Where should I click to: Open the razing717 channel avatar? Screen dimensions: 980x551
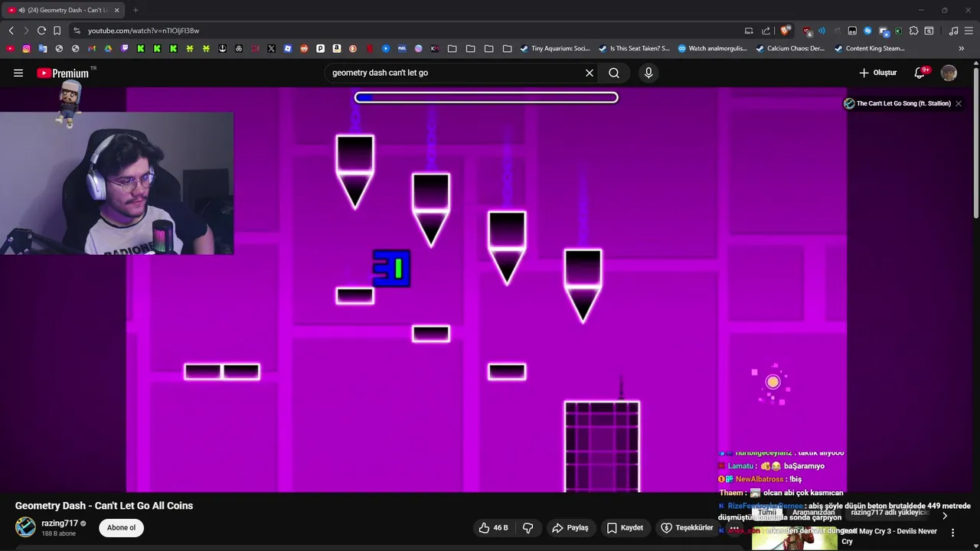point(25,527)
